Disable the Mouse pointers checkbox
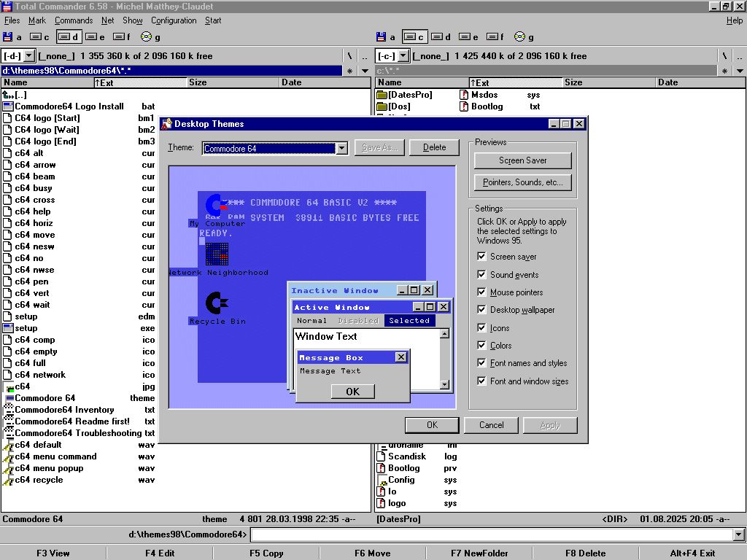747x560 pixels. [x=481, y=292]
